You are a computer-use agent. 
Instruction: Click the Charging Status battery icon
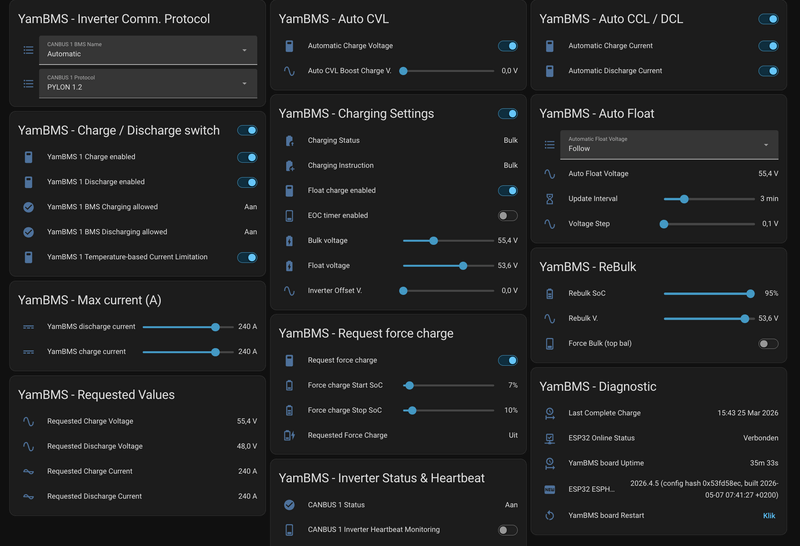click(289, 140)
